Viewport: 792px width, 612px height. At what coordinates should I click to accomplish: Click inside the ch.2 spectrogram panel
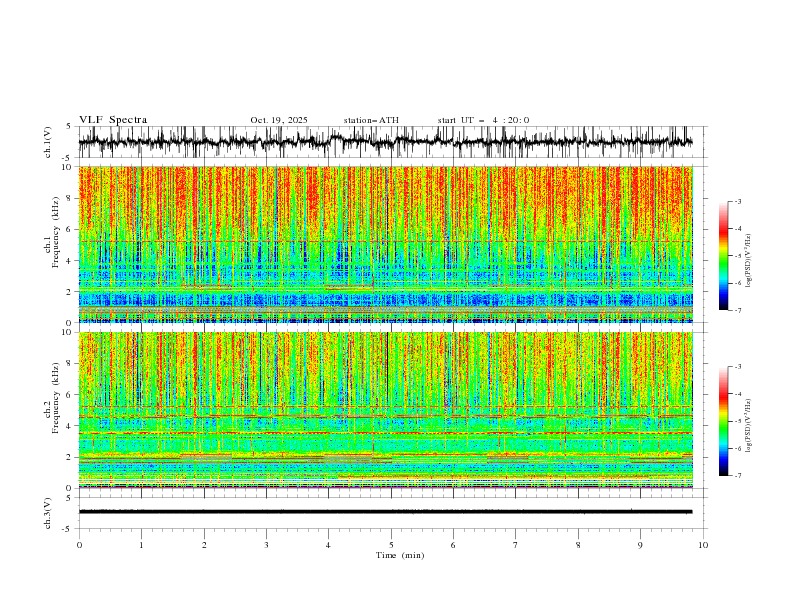[x=385, y=410]
